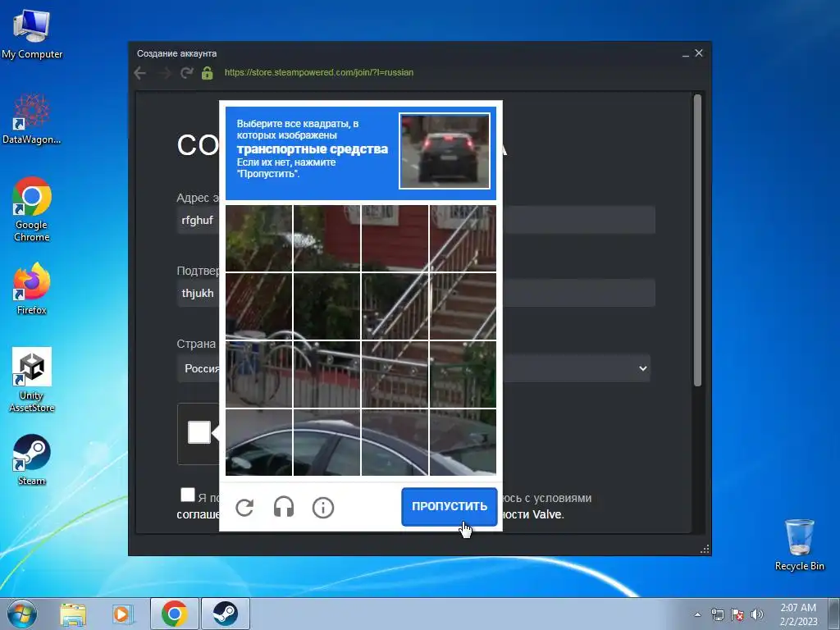The height and width of the screenshot is (630, 840).
Task: Select bottom row second tile with car side window
Action: (x=326, y=442)
